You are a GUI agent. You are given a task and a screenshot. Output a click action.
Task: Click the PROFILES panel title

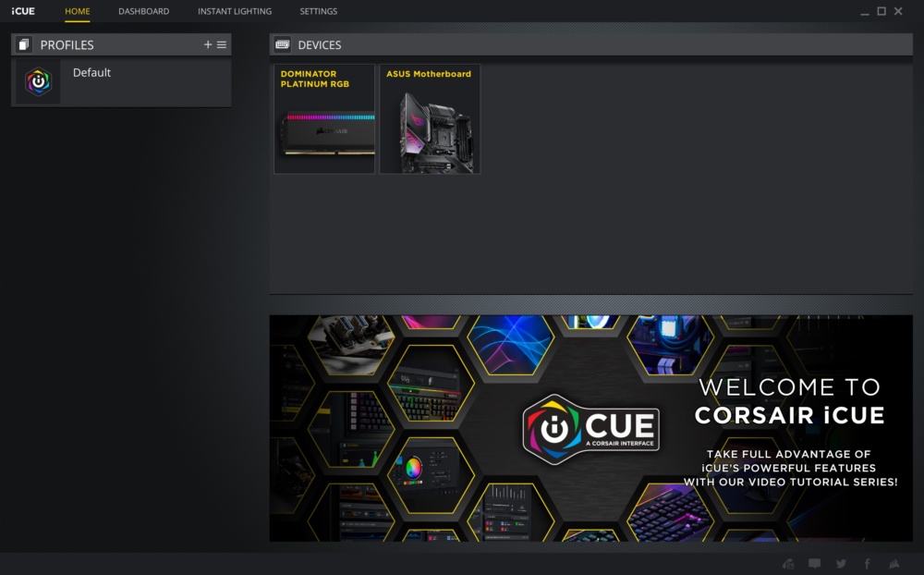(x=67, y=44)
